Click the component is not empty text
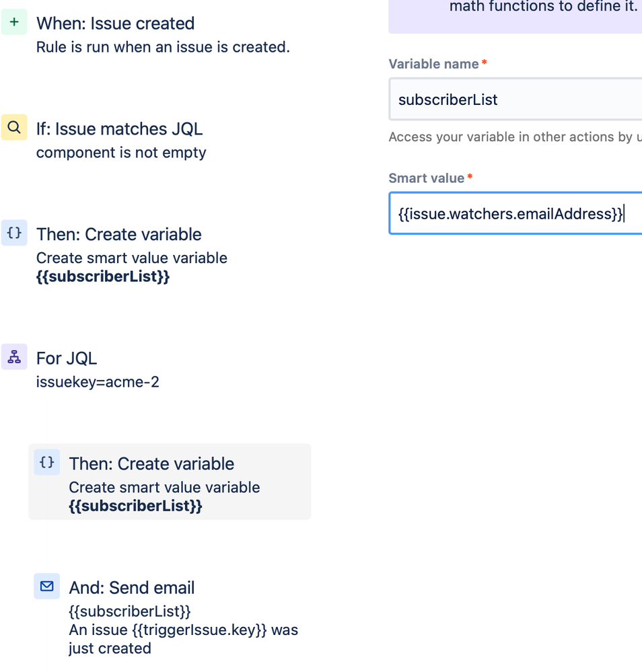The height and width of the screenshot is (672, 642). [121, 153]
